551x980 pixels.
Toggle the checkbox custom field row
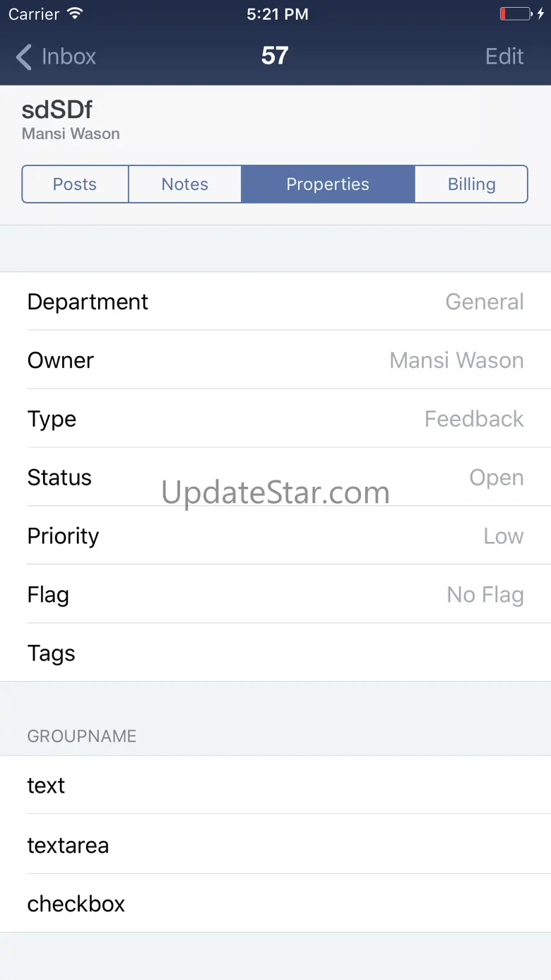(x=275, y=904)
